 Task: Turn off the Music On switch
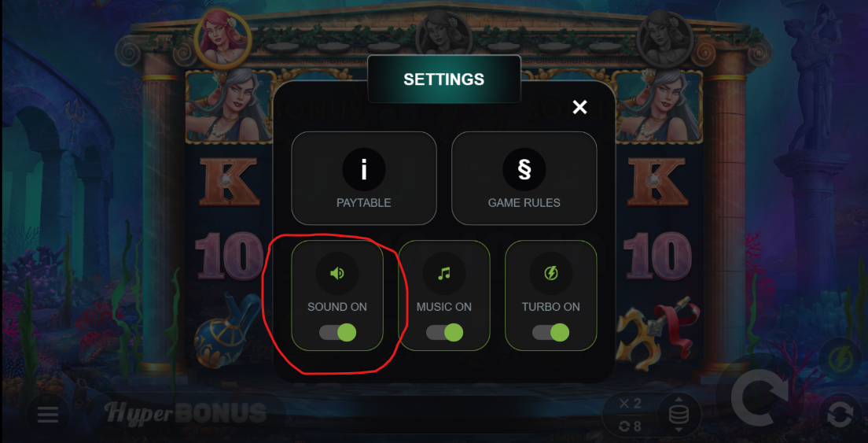click(x=444, y=332)
